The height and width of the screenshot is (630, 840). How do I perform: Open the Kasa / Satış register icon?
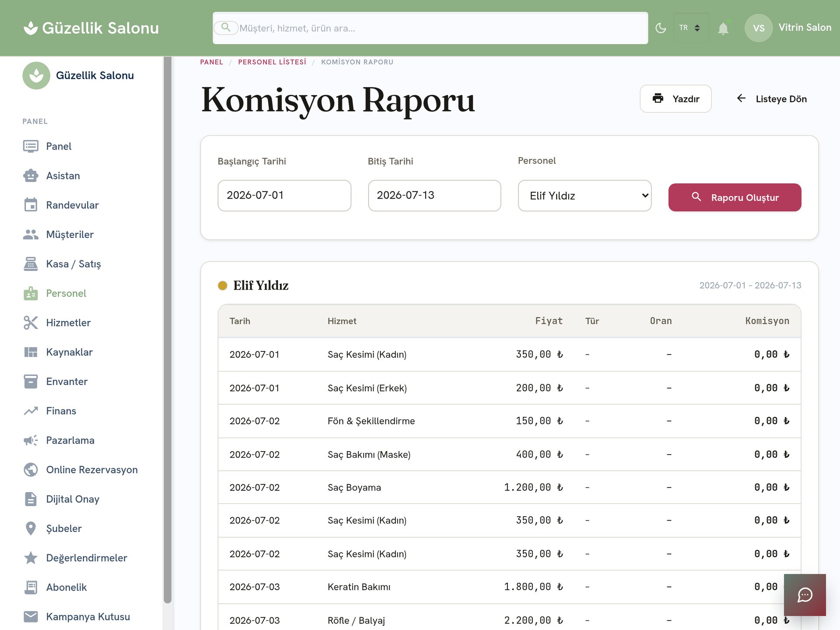coord(31,263)
